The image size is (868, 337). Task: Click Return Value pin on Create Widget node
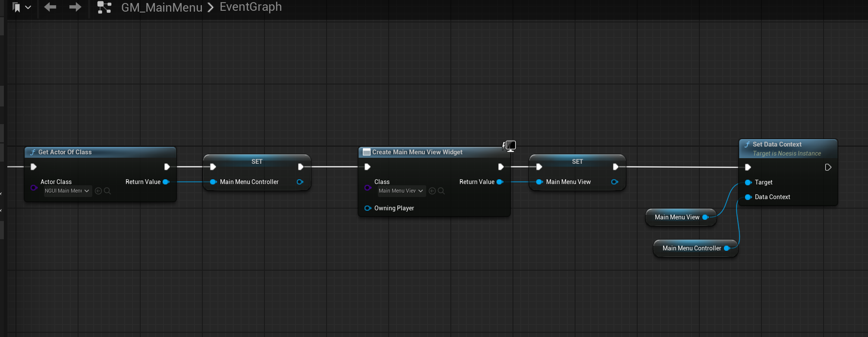pyautogui.click(x=500, y=182)
